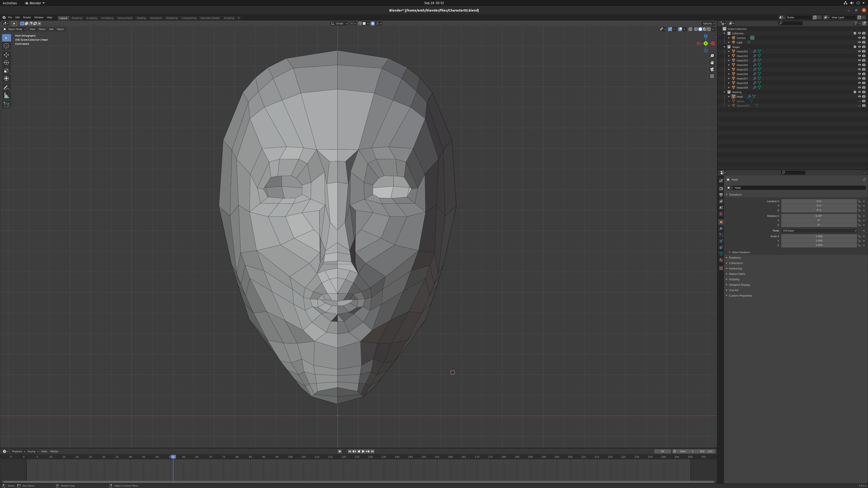Open the World properties tab
868x488 pixels.
(721, 214)
